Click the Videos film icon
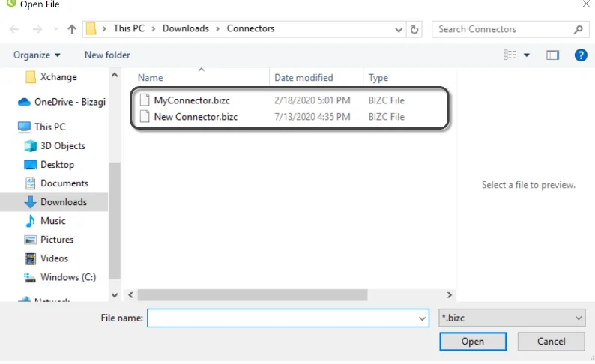 click(31, 258)
